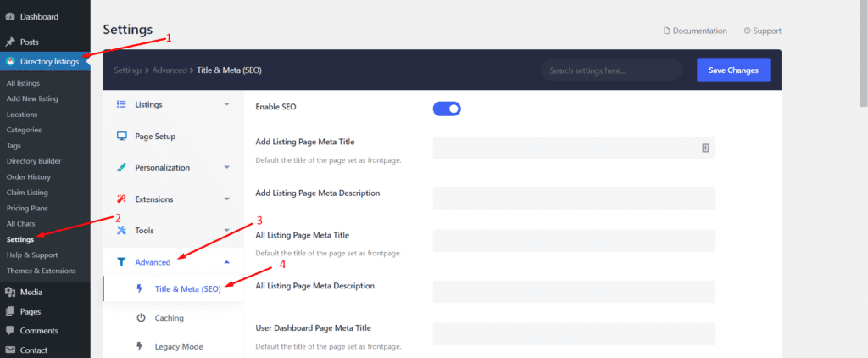Open the Support link
The height and width of the screenshot is (358, 868).
tap(762, 31)
